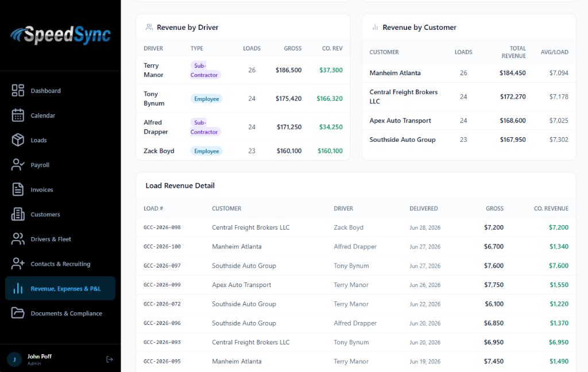
Task: Click the Contacts & Recruiting add-person icon
Action: coord(18,263)
